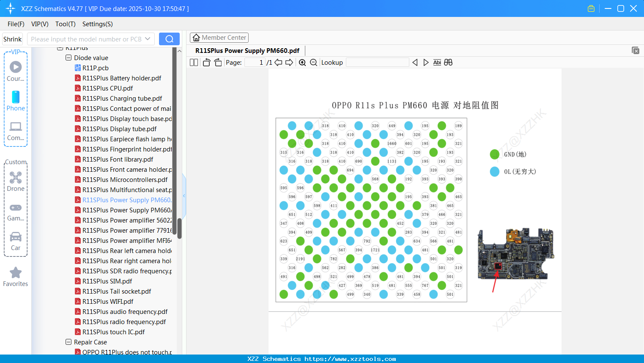The image size is (644, 363).
Task: Collapse the R11Plus tree node
Action: [60, 48]
